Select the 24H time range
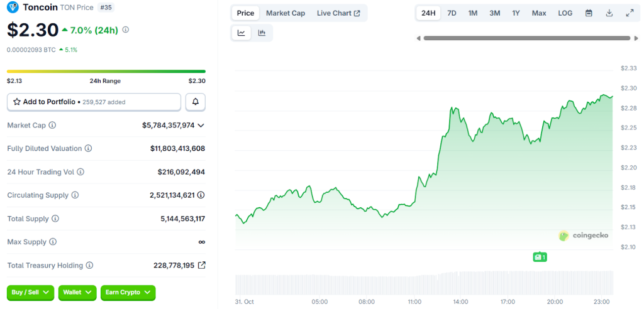 (x=428, y=13)
